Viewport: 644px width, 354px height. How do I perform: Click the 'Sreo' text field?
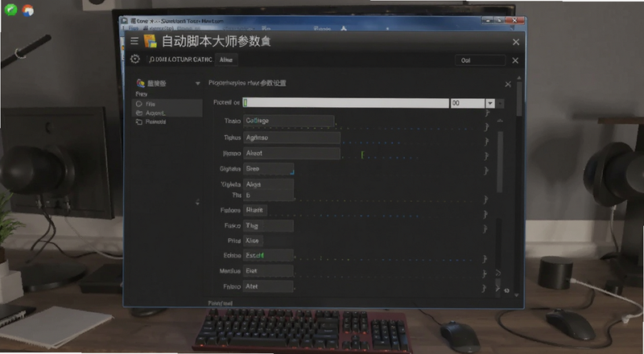pyautogui.click(x=268, y=169)
